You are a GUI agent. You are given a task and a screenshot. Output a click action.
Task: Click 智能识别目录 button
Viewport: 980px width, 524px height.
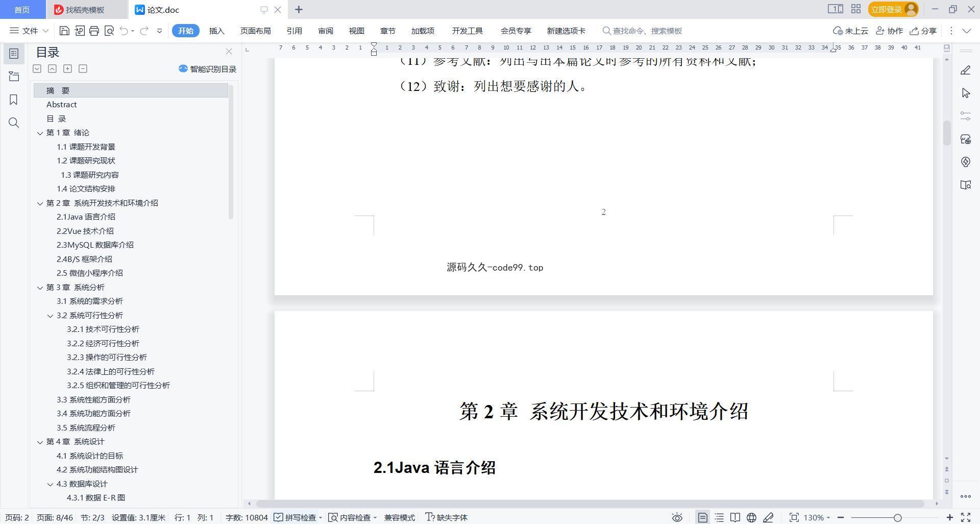point(208,69)
